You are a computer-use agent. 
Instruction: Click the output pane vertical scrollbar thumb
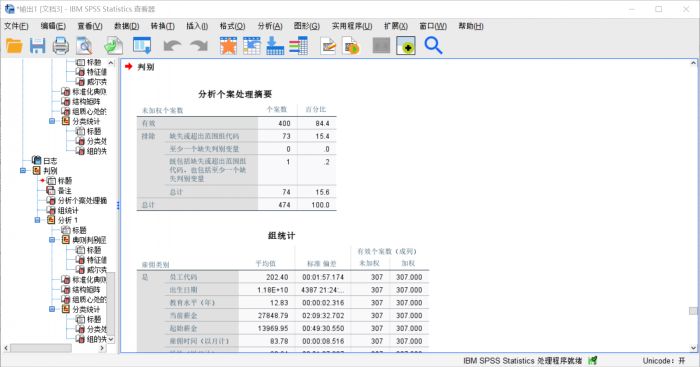(x=693, y=311)
